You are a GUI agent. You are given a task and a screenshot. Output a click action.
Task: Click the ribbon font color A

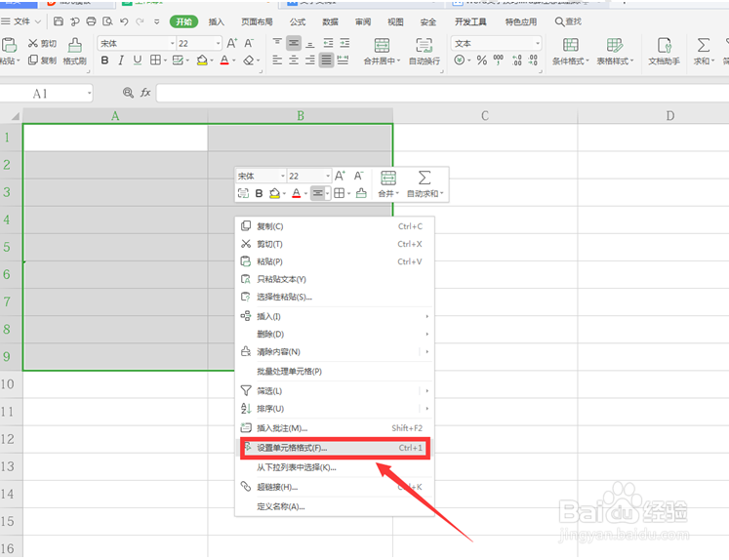coord(224,60)
